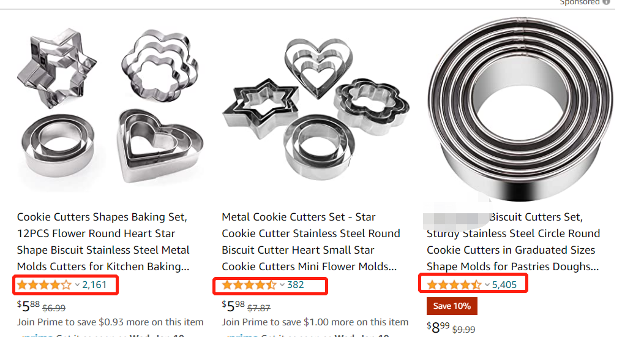This screenshot has height=337, width=644.
Task: Click the Sponsored info icon
Action: click(606, 2)
